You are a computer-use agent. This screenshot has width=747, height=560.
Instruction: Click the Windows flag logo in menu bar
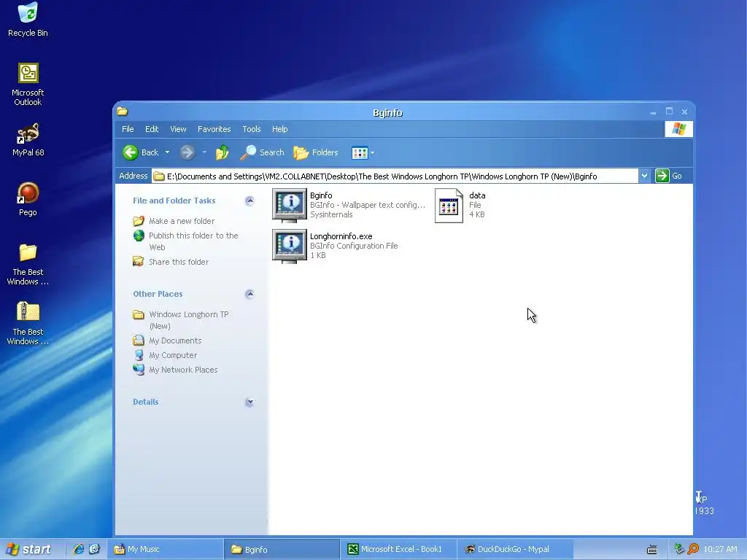point(679,129)
